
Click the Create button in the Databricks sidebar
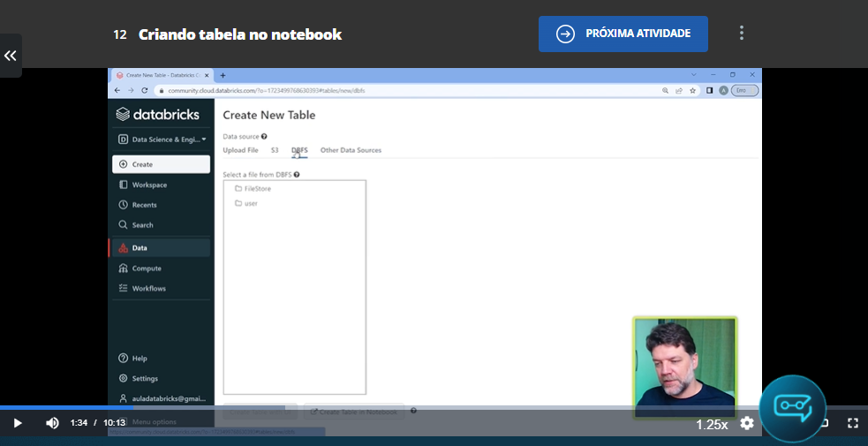click(x=161, y=164)
